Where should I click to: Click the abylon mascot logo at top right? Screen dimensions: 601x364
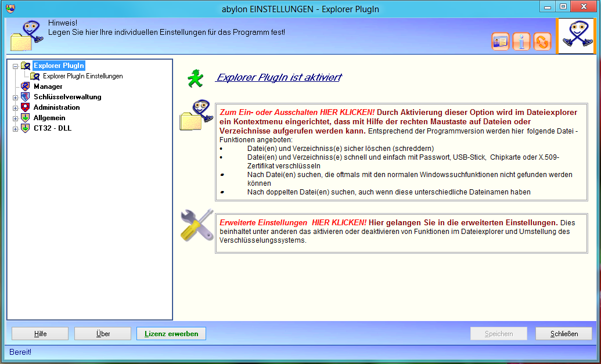pos(576,36)
